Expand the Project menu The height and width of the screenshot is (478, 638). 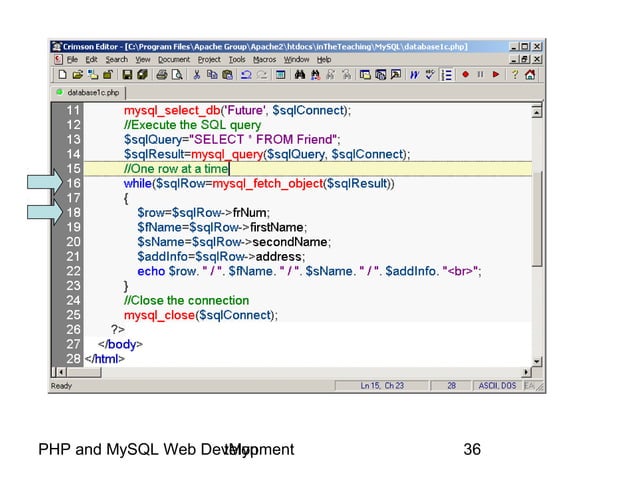click(x=208, y=60)
